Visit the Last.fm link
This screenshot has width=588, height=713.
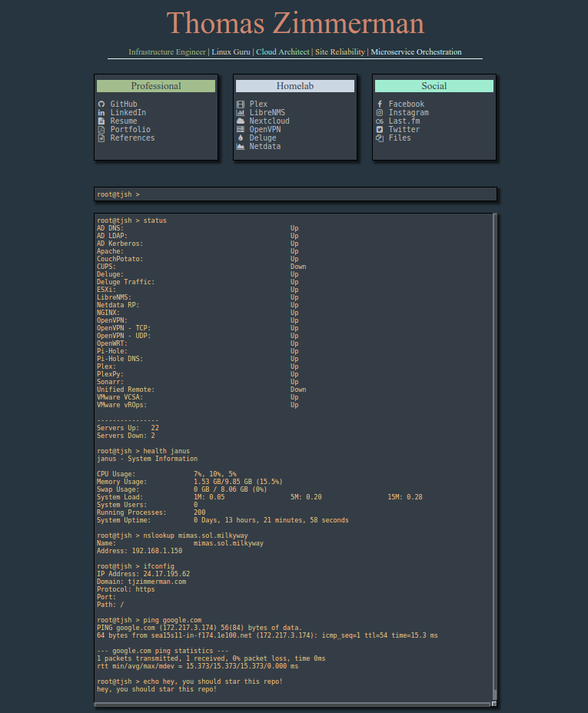[x=404, y=121]
